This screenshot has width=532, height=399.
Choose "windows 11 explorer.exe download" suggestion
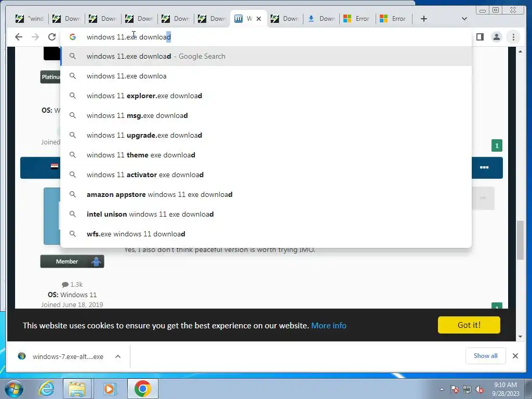coord(266,96)
